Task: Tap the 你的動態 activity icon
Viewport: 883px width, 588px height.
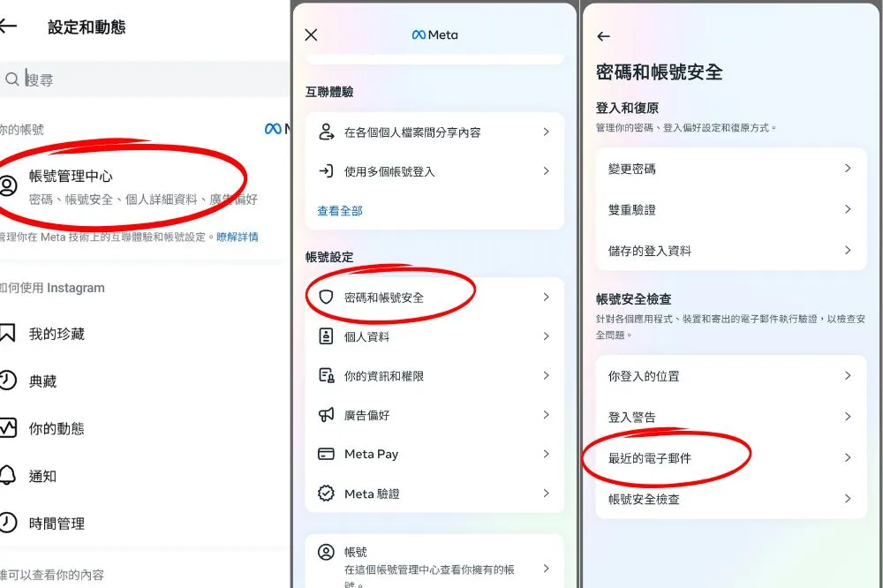Action: pos(8,427)
